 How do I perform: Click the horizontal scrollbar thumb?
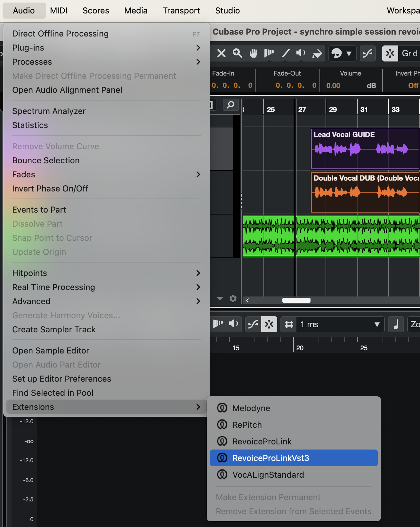pyautogui.click(x=296, y=300)
